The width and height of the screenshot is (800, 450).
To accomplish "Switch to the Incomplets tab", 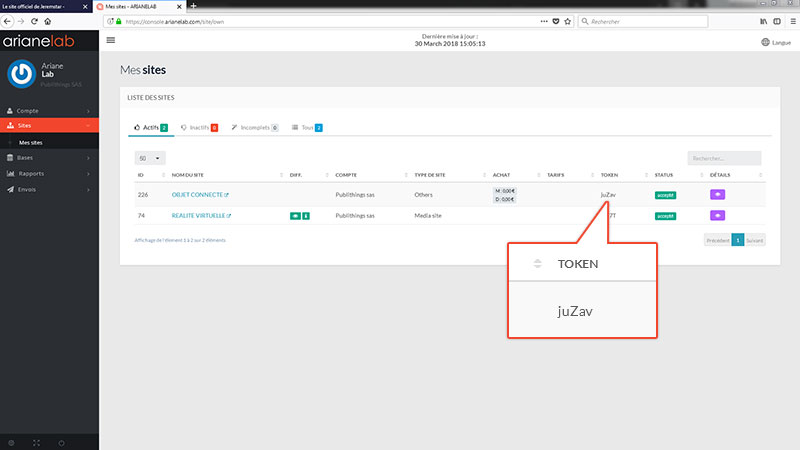I will pos(255,128).
